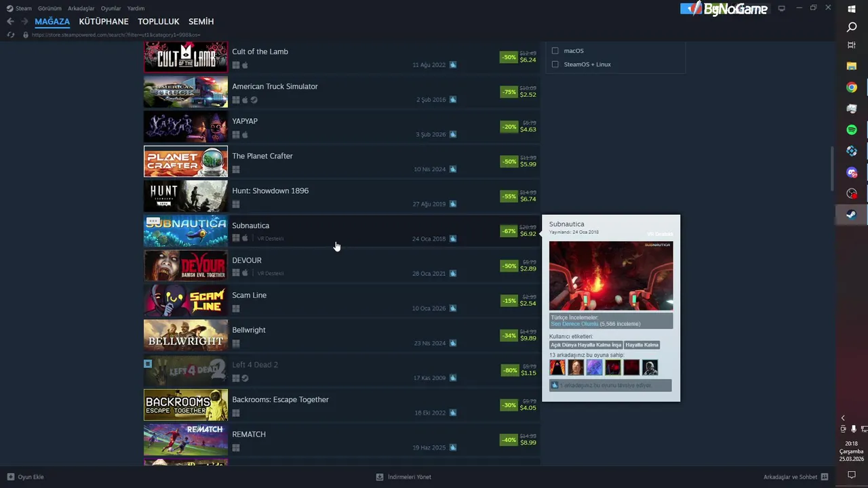Click the thumbs-up icon beside 11 Ağu 2022
868x488 pixels.
pyautogui.click(x=453, y=65)
